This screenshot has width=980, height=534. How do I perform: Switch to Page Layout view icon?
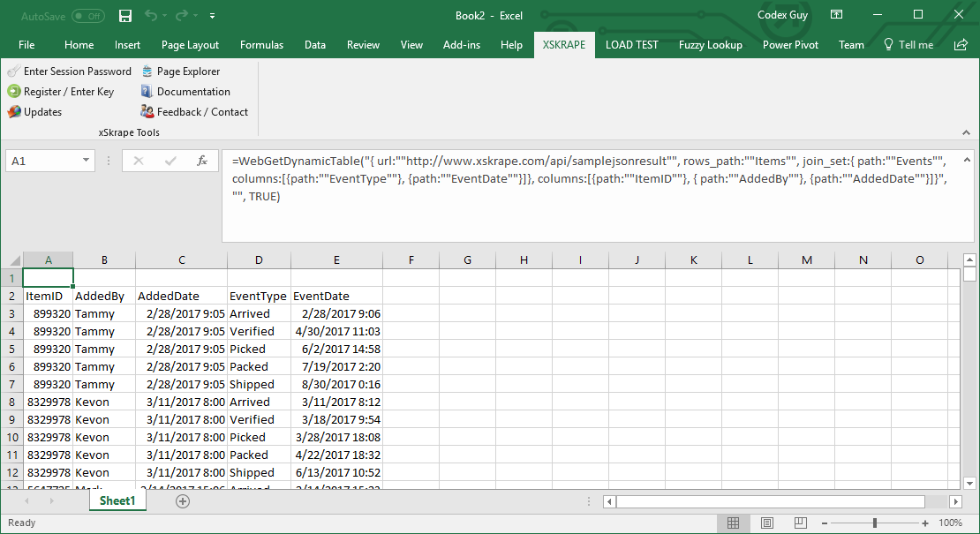(x=767, y=523)
